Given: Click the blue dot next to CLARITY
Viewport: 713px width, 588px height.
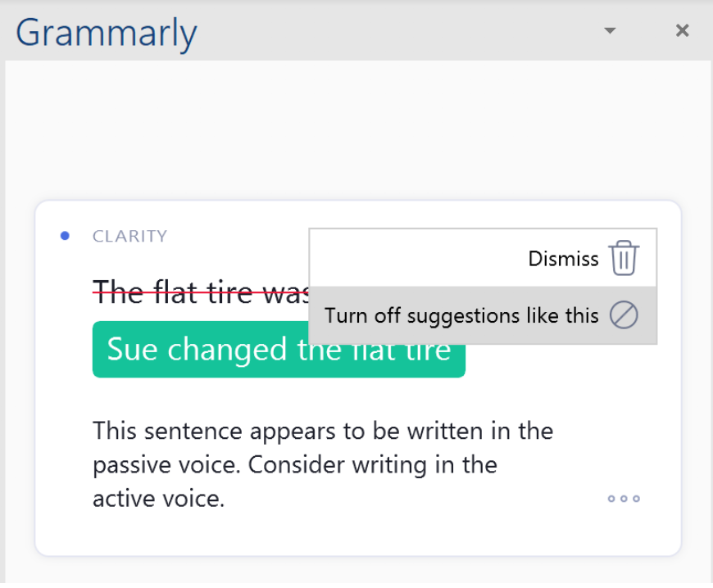Looking at the screenshot, I should [66, 237].
